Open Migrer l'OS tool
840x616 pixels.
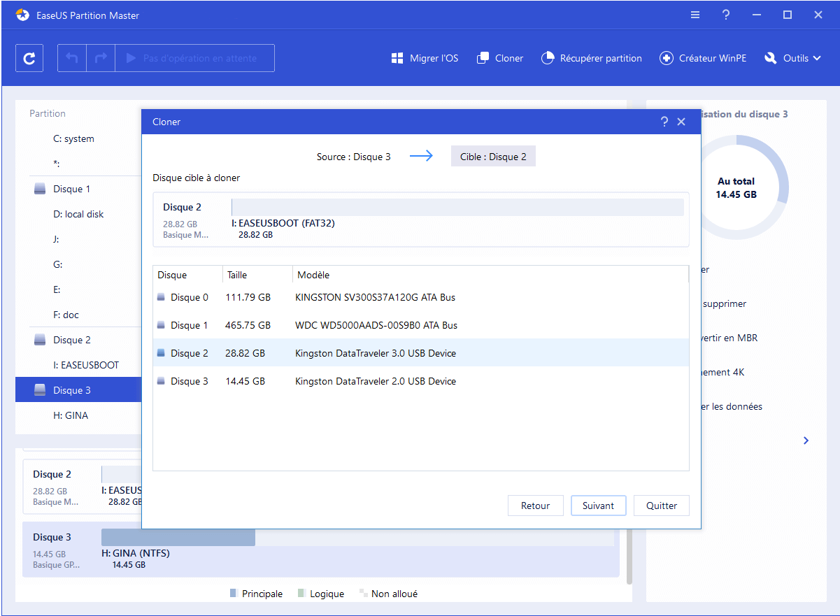click(x=425, y=59)
